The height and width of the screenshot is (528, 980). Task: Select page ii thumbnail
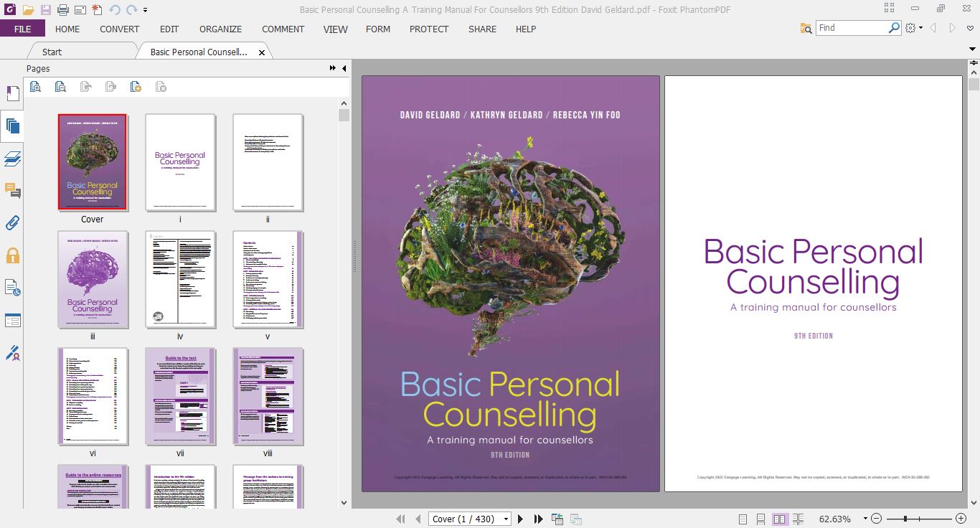pos(268,162)
